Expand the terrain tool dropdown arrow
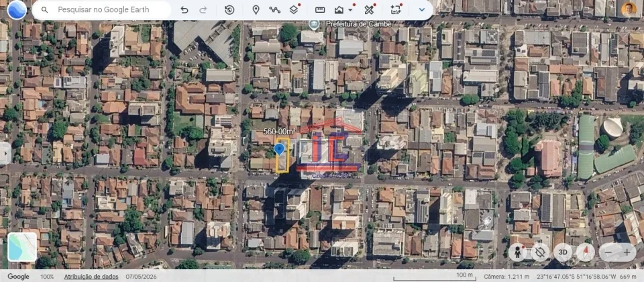The height and width of the screenshot is (282, 644). [x=350, y=10]
